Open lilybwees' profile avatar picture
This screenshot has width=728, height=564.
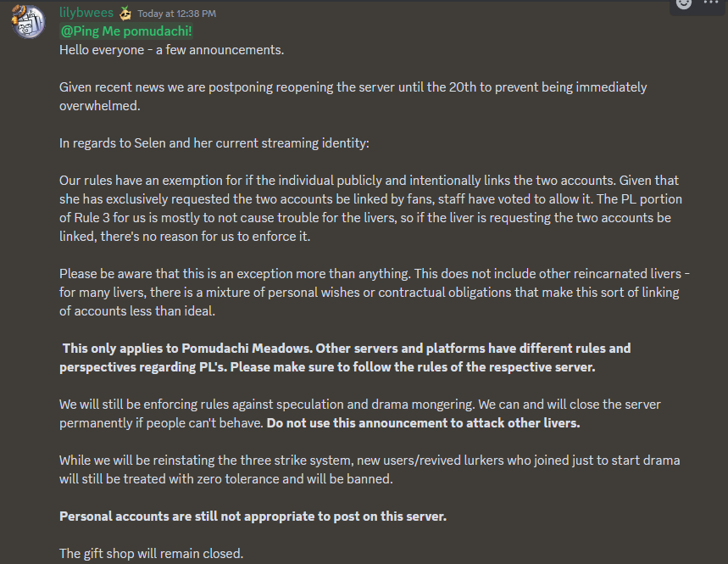click(28, 21)
